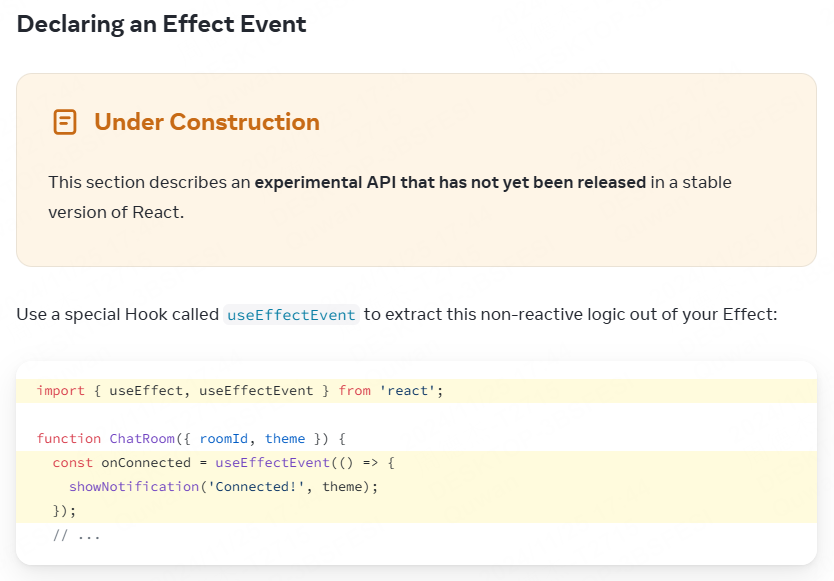
Task: Click 'useEffectEvent' in the import statement
Action: [256, 391]
